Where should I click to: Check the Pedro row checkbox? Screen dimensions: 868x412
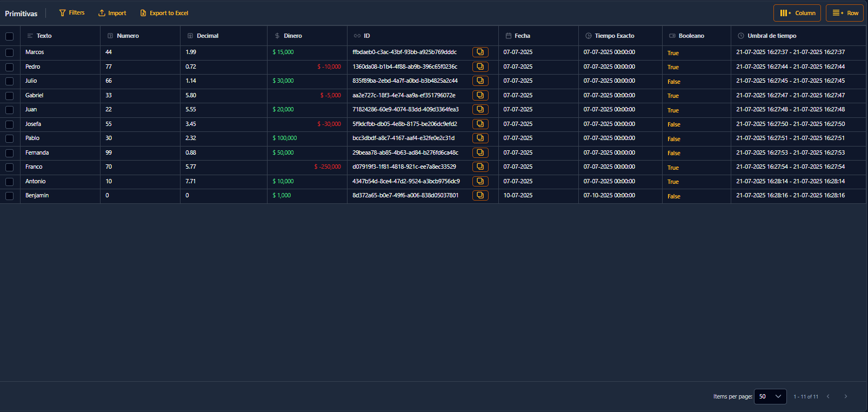(10, 67)
